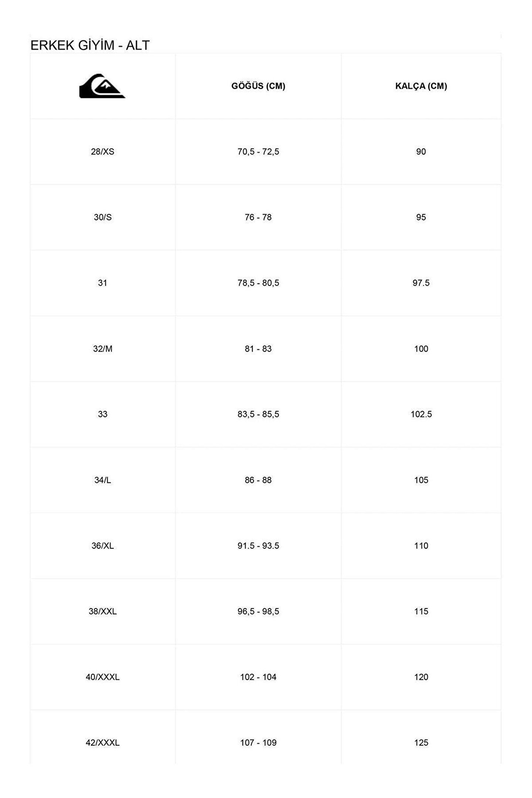The height and width of the screenshot is (798, 532).
Task: Click the 70,5 - 72,5 measurement cell
Action: (258, 152)
